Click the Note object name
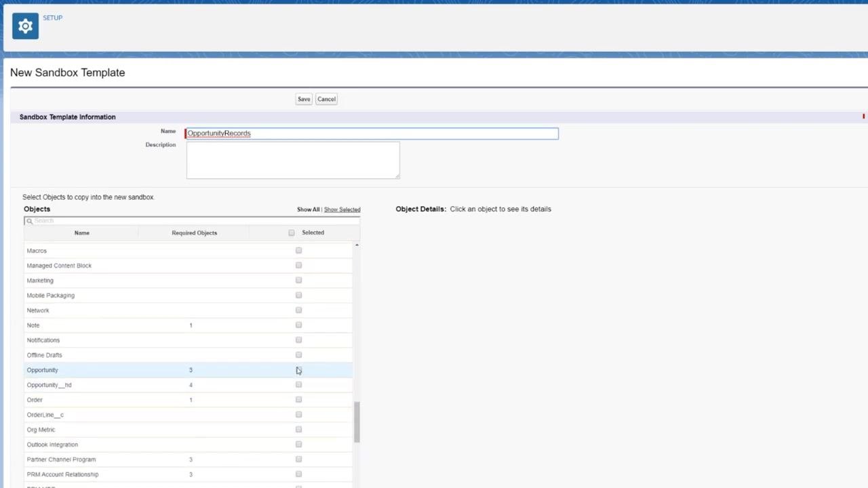 (x=33, y=325)
